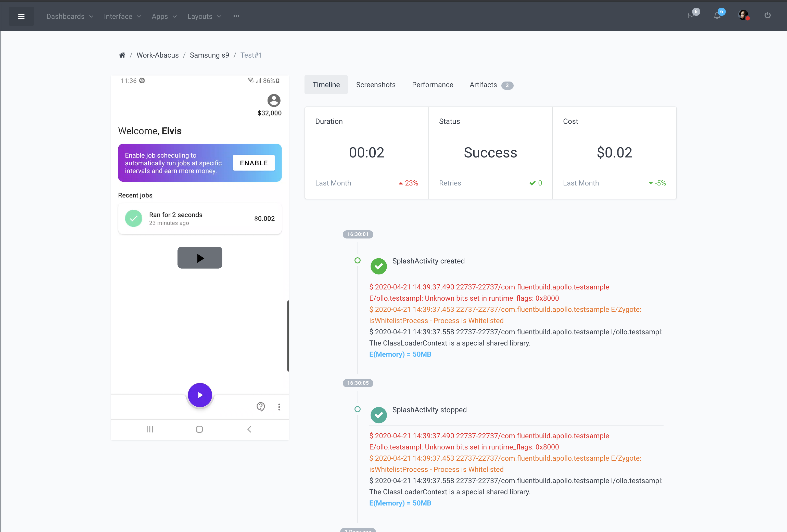Switch to the Screenshots tab
The height and width of the screenshot is (532, 787).
tap(375, 84)
